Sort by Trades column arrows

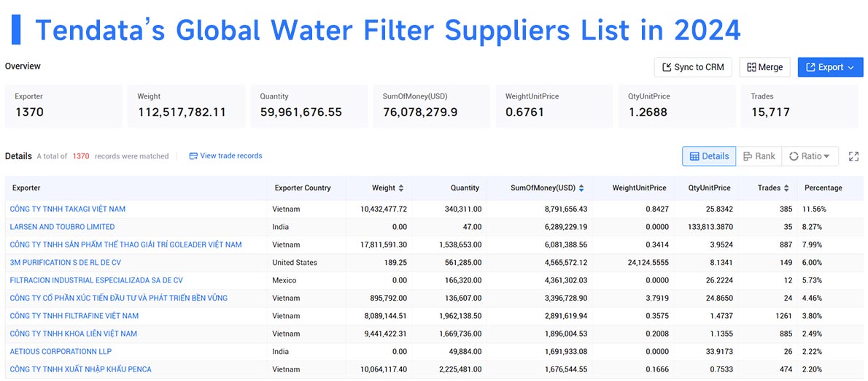pos(787,188)
